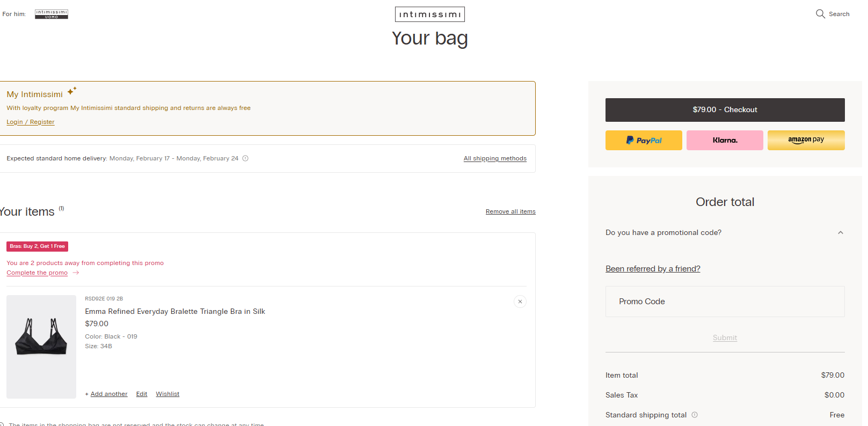The width and height of the screenshot is (868, 426).
Task: Remove the Emma Bralette from the bag
Action: tap(520, 302)
